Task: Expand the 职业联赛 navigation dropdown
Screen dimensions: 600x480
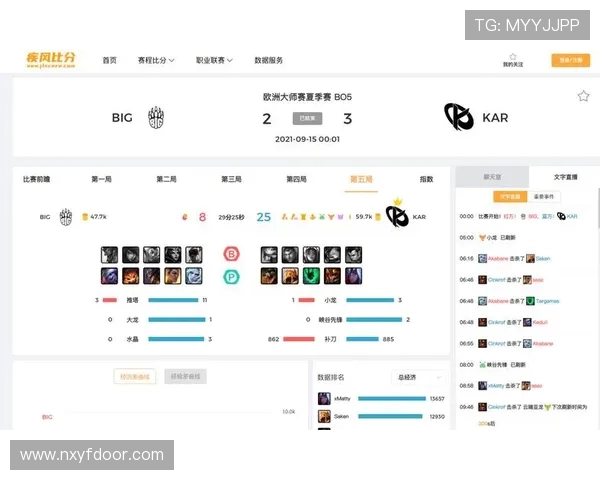Action: coord(214,60)
